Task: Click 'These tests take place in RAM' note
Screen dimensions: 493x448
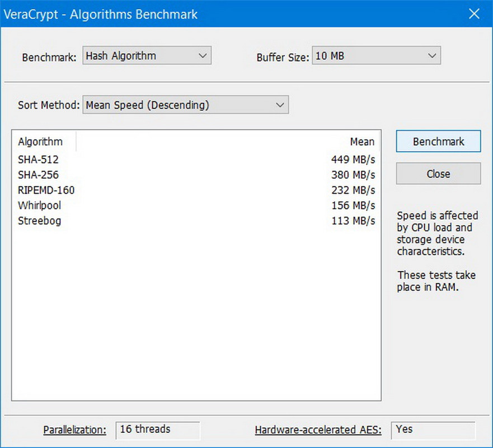Action: point(436,281)
